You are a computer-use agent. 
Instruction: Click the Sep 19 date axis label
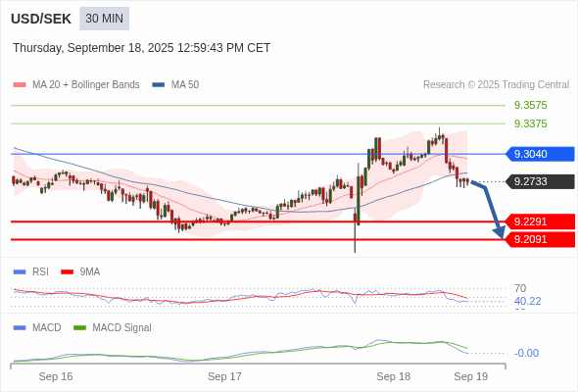[471, 376]
